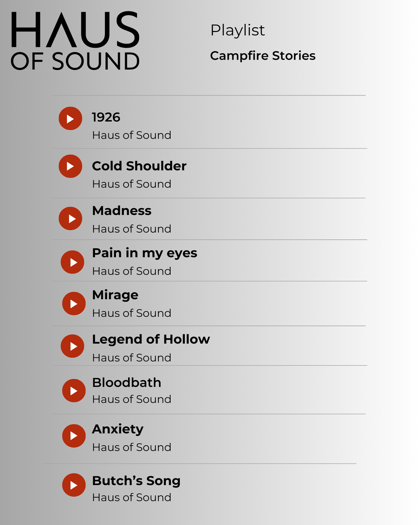Viewport: 420px width, 525px height.
Task: Click the Mirage track title
Action: point(115,295)
